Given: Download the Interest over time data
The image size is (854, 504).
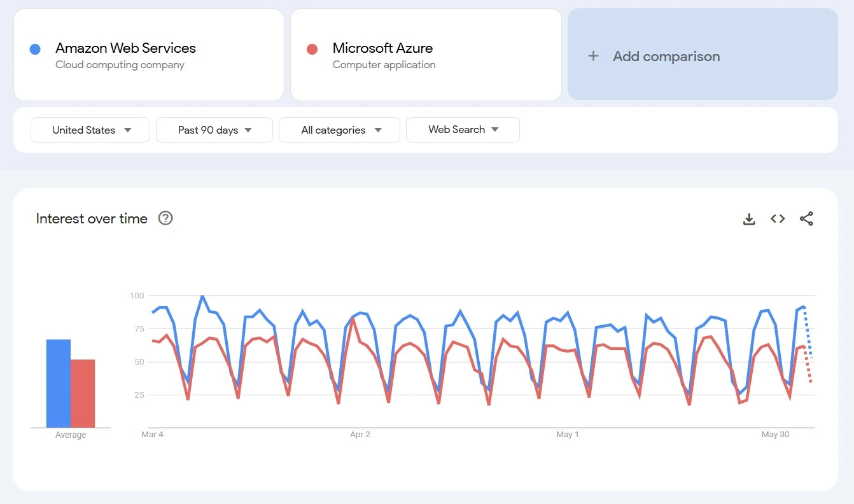Looking at the screenshot, I should [x=749, y=219].
